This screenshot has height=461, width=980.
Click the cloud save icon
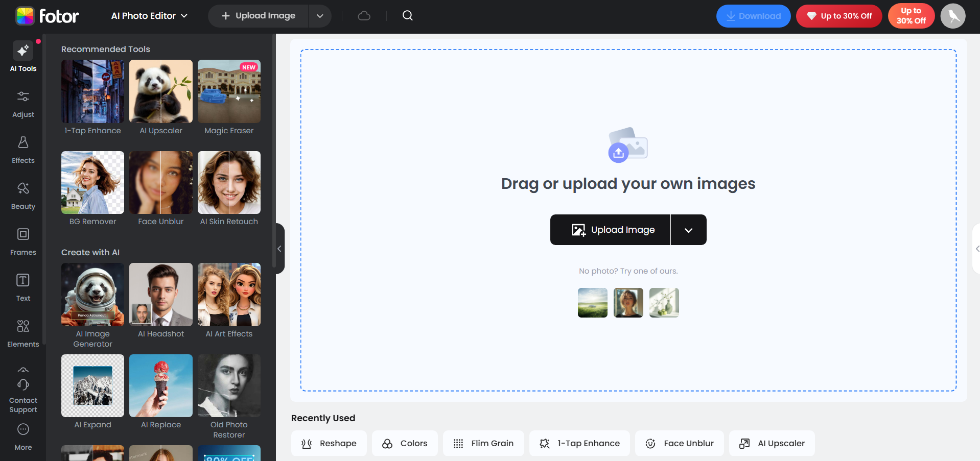(364, 16)
